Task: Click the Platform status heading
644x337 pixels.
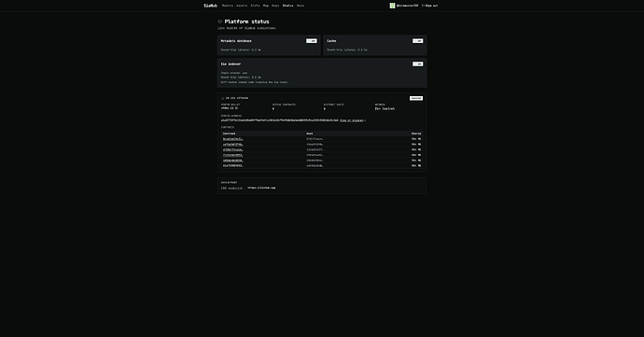Action: [x=246, y=21]
